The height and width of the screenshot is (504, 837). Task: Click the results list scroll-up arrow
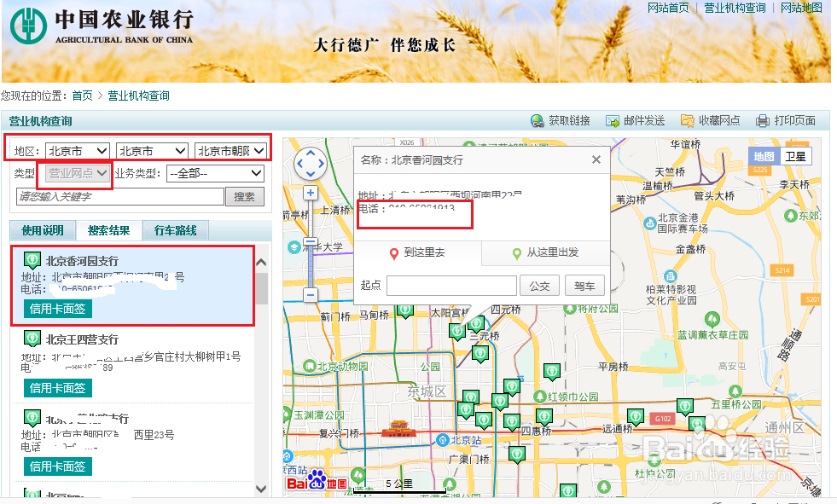(x=261, y=263)
